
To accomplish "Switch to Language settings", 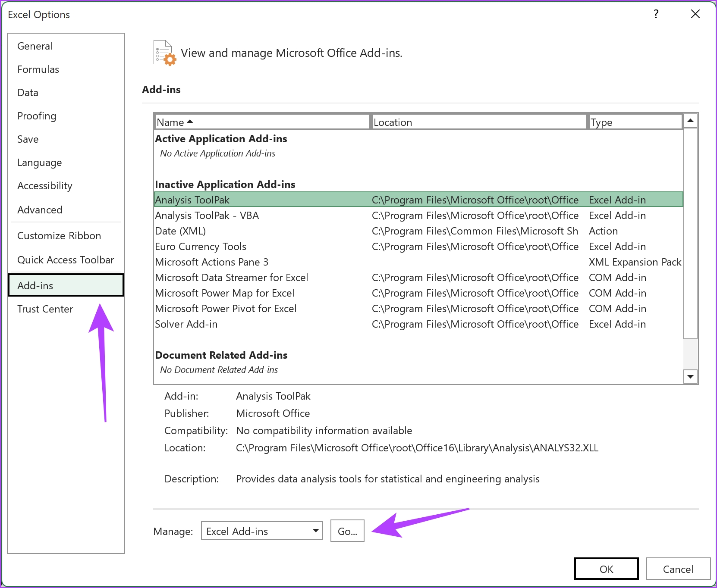I will coord(66,163).
